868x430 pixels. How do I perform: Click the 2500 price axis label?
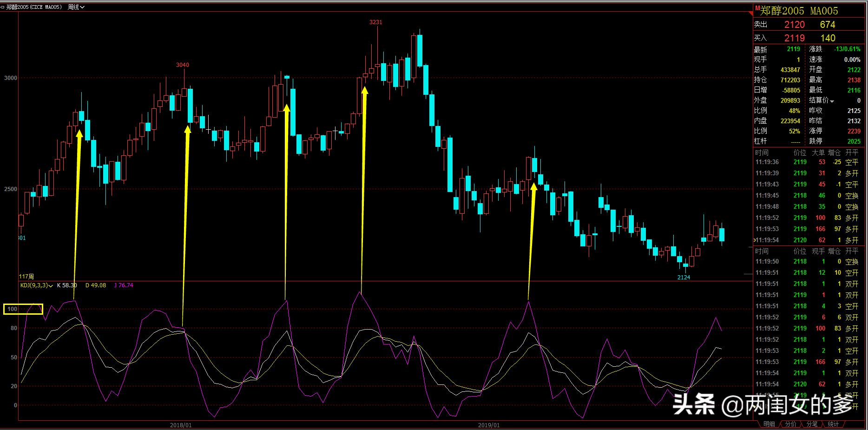point(11,189)
